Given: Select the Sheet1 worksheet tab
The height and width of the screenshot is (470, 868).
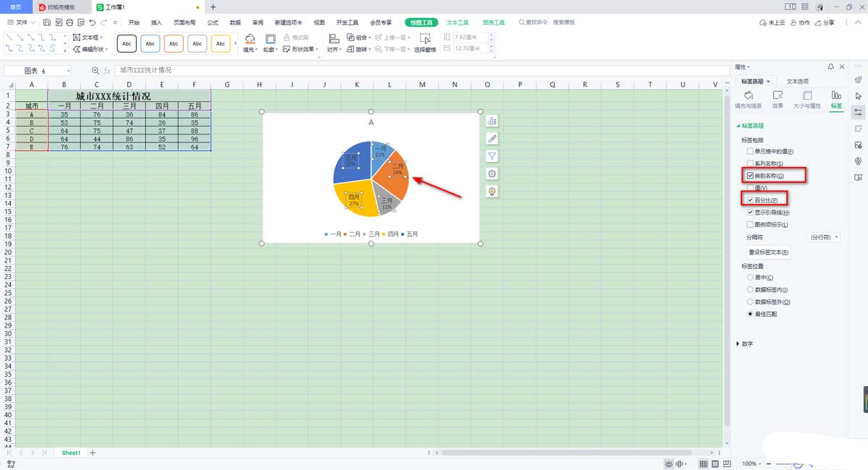Looking at the screenshot, I should pyautogui.click(x=71, y=453).
